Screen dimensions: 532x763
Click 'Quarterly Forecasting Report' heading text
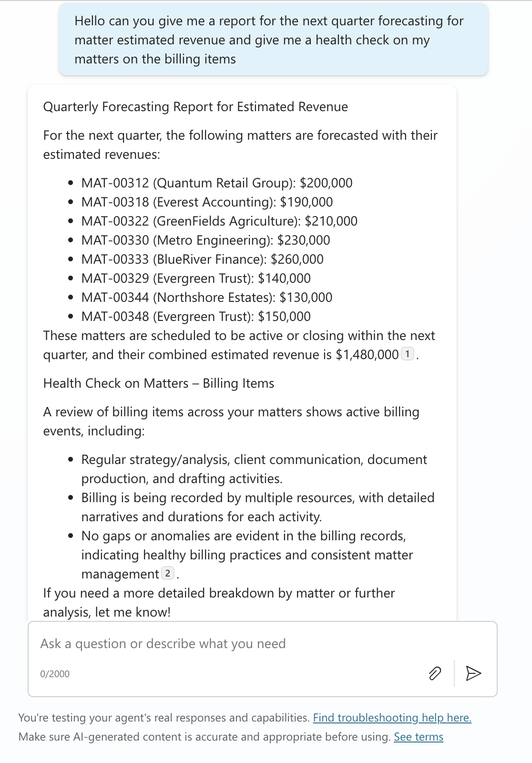click(195, 107)
